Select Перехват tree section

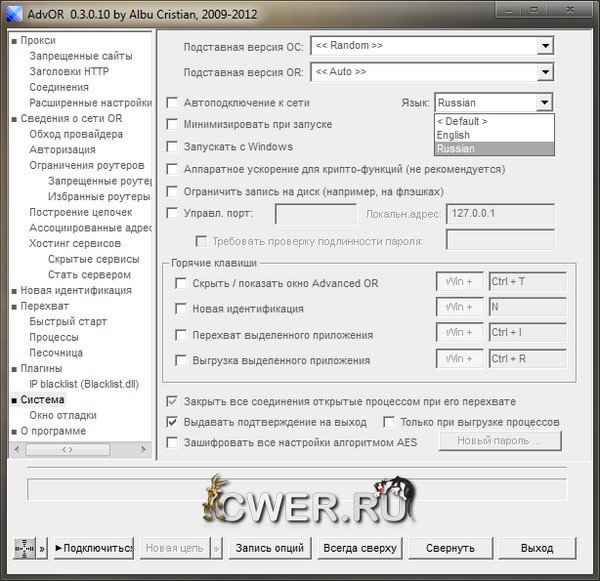tap(44, 306)
